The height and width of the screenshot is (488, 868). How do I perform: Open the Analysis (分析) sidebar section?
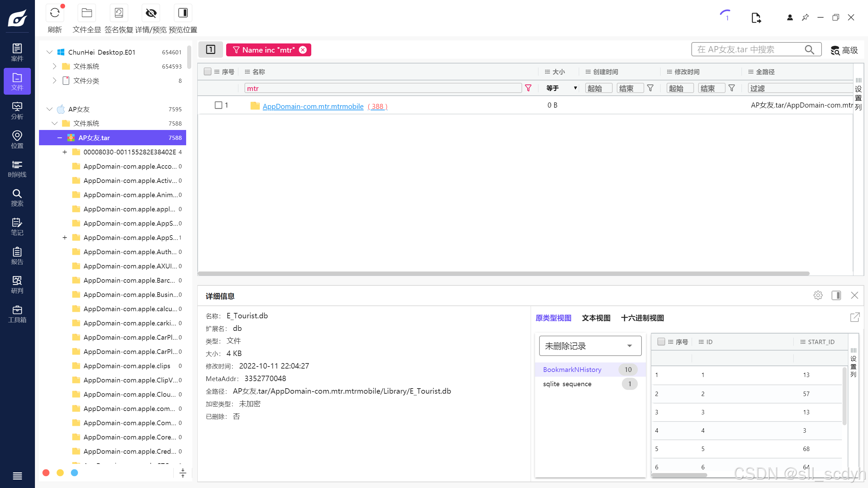[x=17, y=111]
